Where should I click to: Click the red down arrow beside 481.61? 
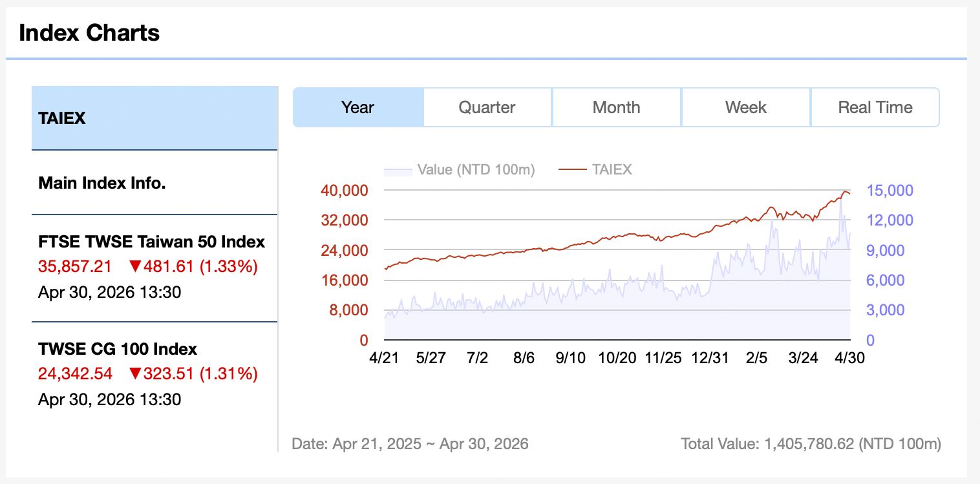coord(134,266)
